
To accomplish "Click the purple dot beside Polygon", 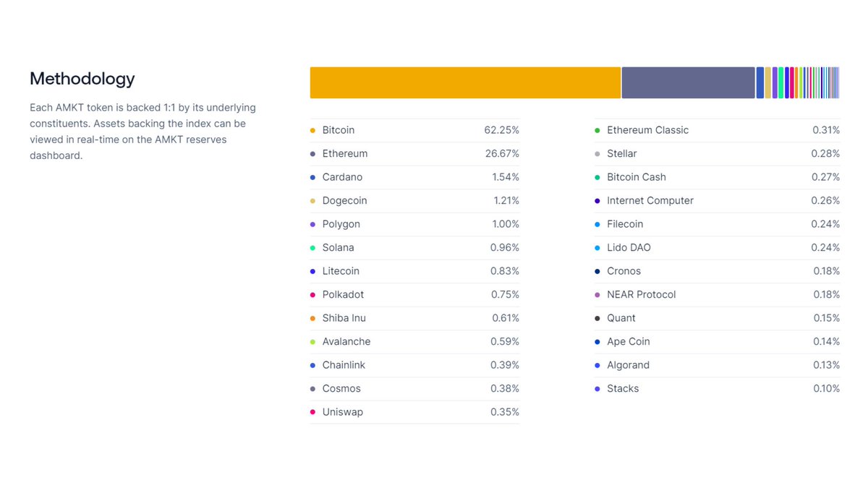I will [x=312, y=224].
